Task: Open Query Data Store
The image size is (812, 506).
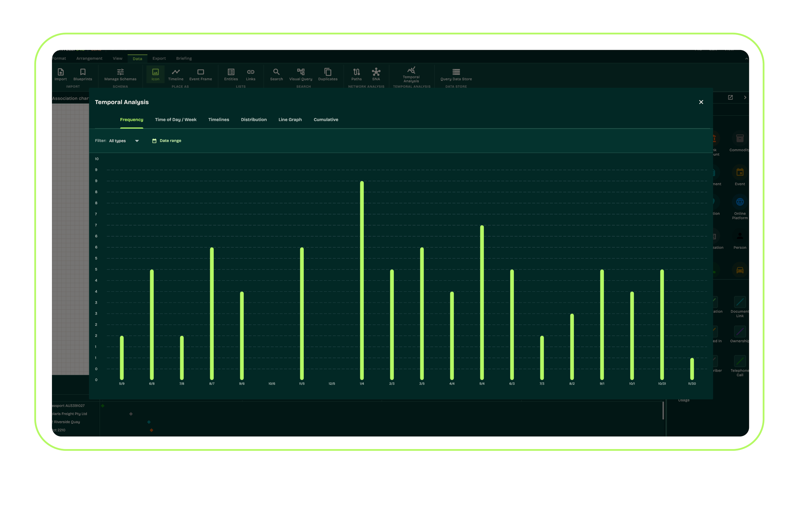Action: pyautogui.click(x=456, y=74)
